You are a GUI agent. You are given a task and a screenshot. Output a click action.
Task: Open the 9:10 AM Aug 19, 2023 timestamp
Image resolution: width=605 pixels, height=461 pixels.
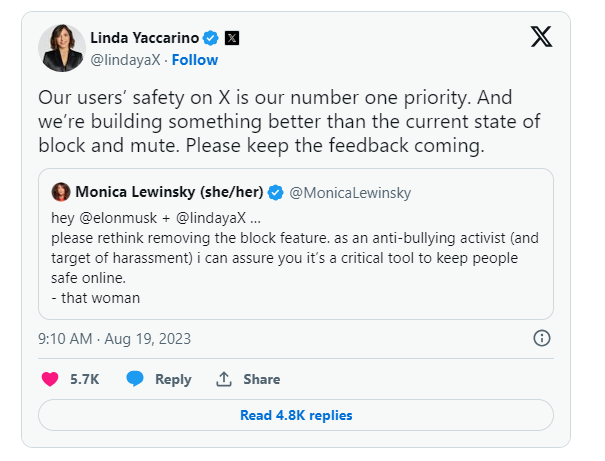[x=114, y=338]
